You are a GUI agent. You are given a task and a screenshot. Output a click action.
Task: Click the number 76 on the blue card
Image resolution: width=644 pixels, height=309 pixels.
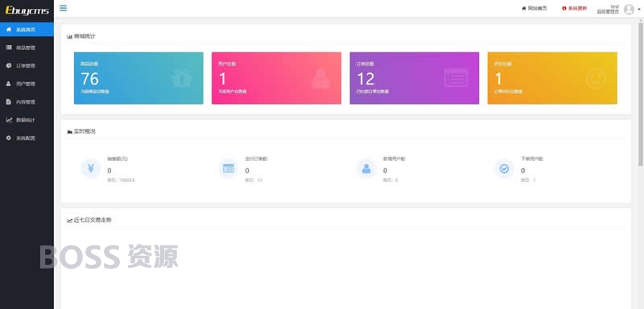point(89,78)
